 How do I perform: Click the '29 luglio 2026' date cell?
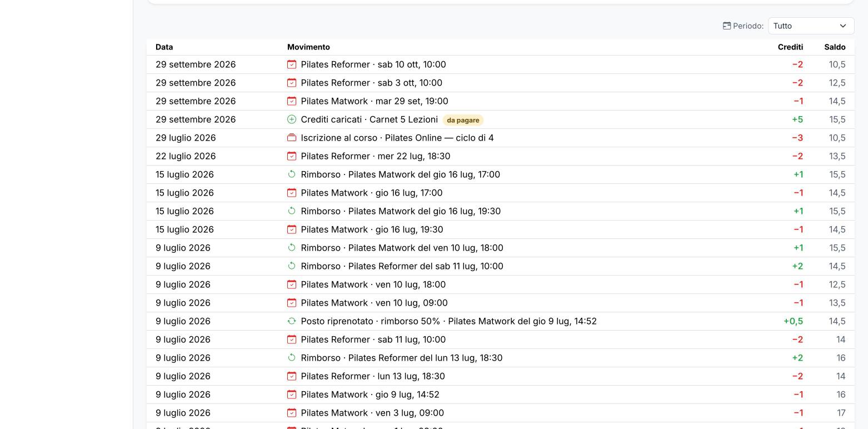(x=186, y=138)
